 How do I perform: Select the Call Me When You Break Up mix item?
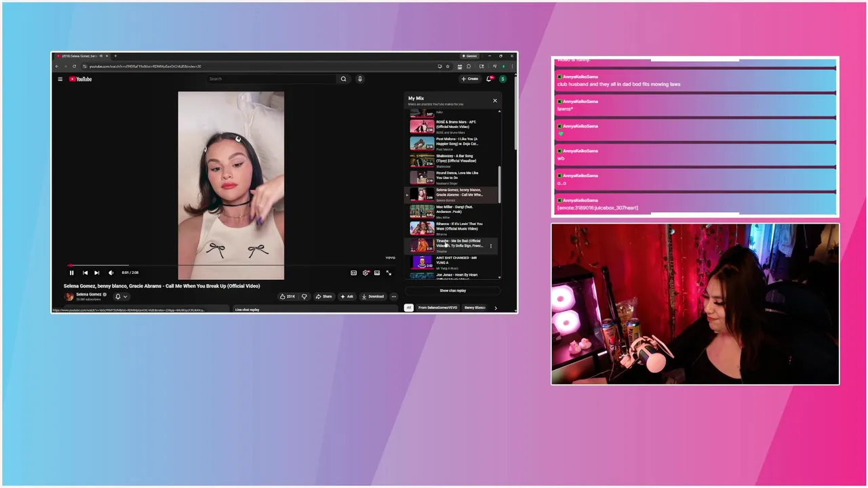pyautogui.click(x=452, y=195)
